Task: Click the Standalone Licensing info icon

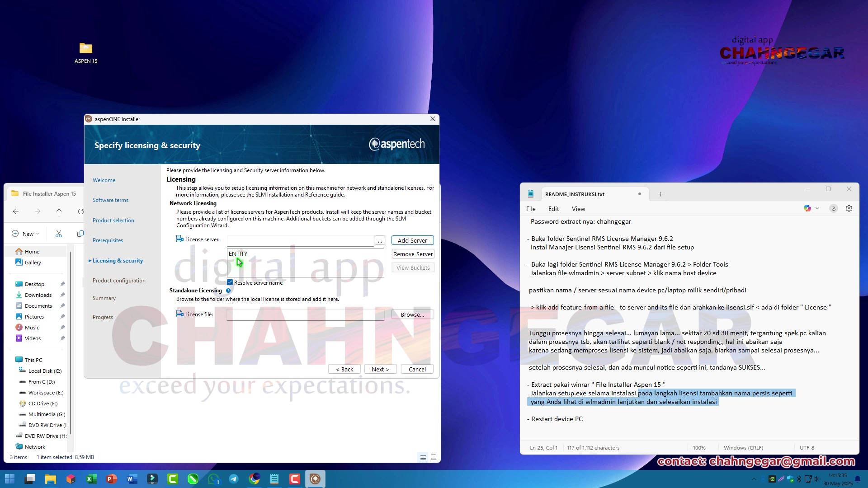Action: click(x=228, y=291)
